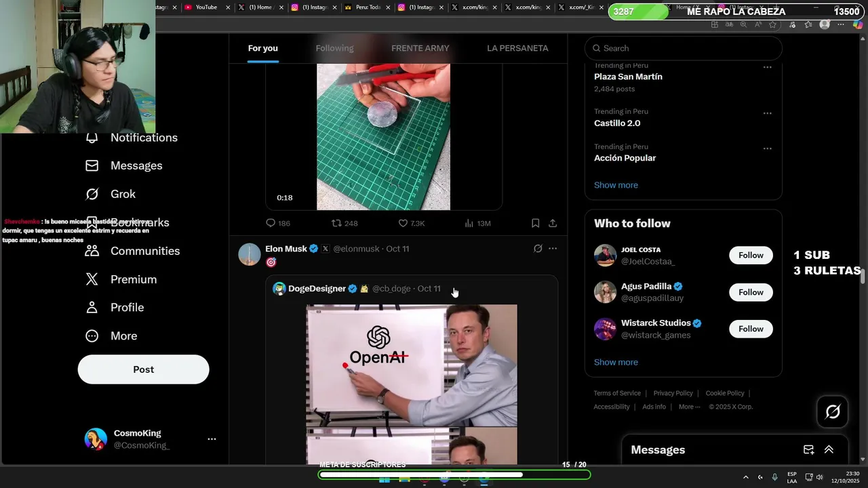Open Privacy Policy link

point(673,393)
